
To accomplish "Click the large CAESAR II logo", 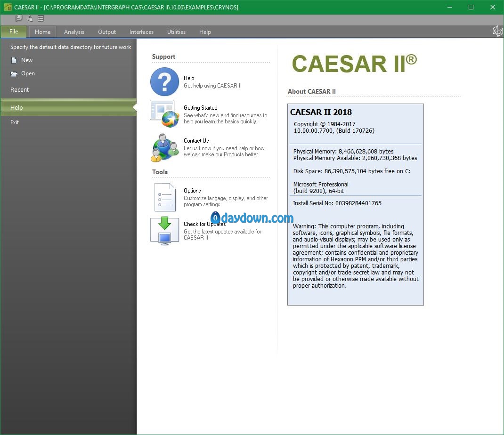I will [354, 64].
